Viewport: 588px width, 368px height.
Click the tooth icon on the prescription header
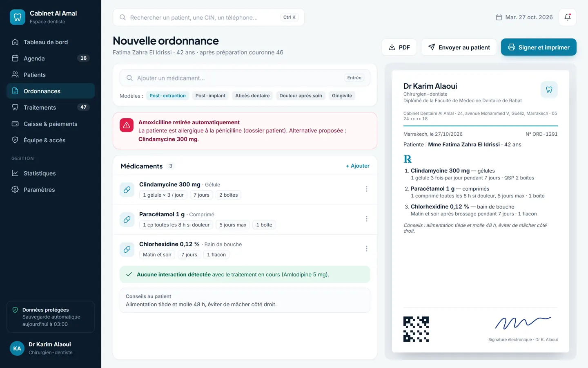point(549,90)
